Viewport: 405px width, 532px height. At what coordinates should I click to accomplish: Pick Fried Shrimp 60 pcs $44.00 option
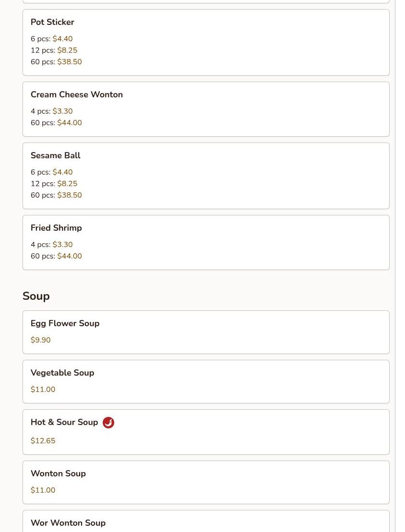pos(56,256)
